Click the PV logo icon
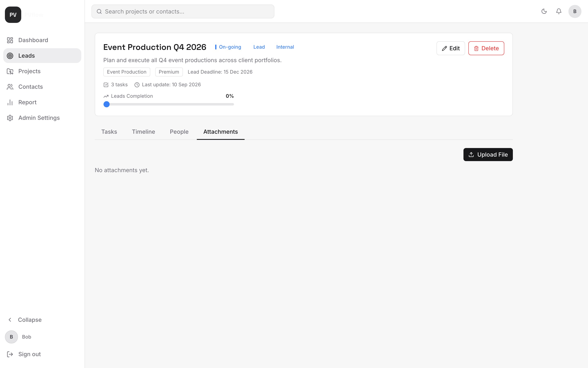This screenshot has width=588, height=368. pos(13,15)
